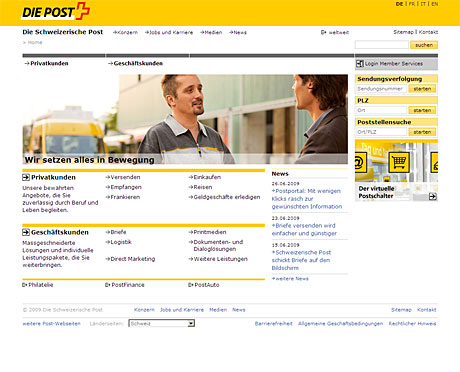Open the Printmedien link
This screenshot has width=460, height=372.
pyautogui.click(x=207, y=232)
